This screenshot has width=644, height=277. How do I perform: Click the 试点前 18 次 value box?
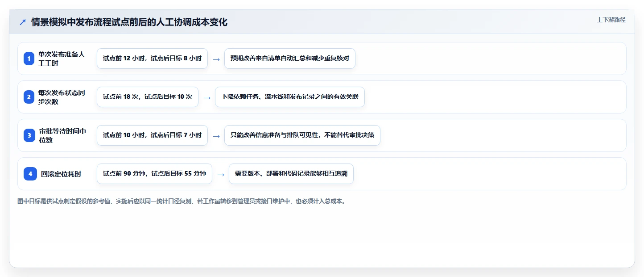coord(148,97)
